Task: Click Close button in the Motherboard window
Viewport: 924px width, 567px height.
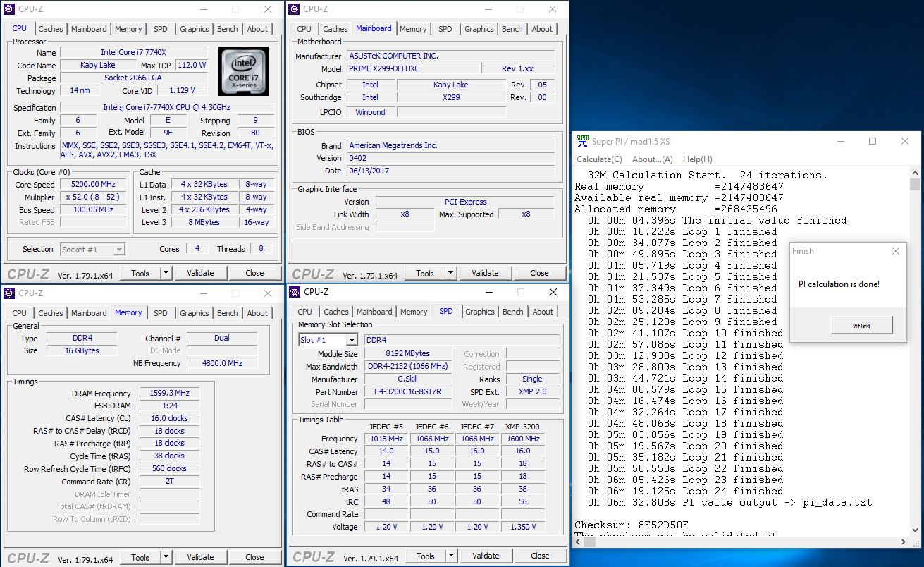Action: point(539,273)
